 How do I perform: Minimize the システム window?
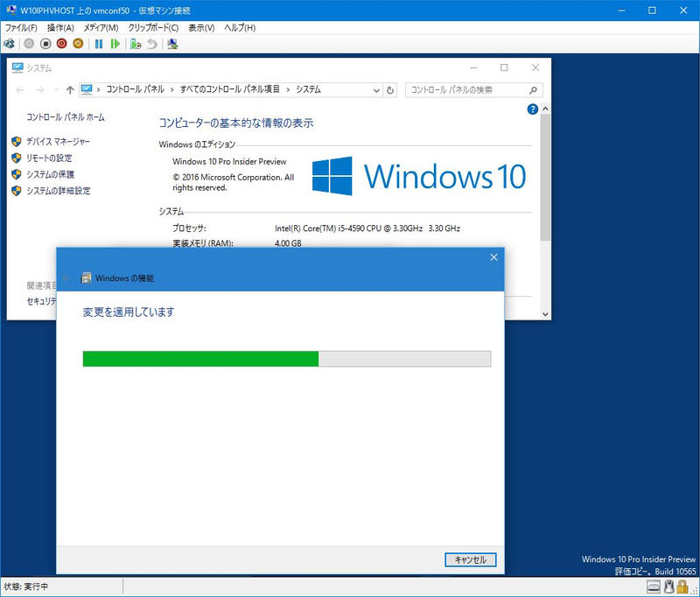[473, 67]
